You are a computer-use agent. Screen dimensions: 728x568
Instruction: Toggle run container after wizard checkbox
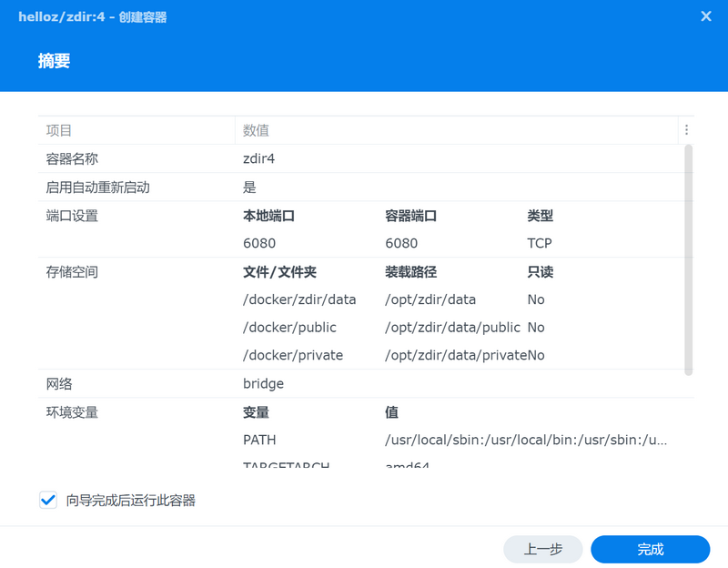[48, 501]
